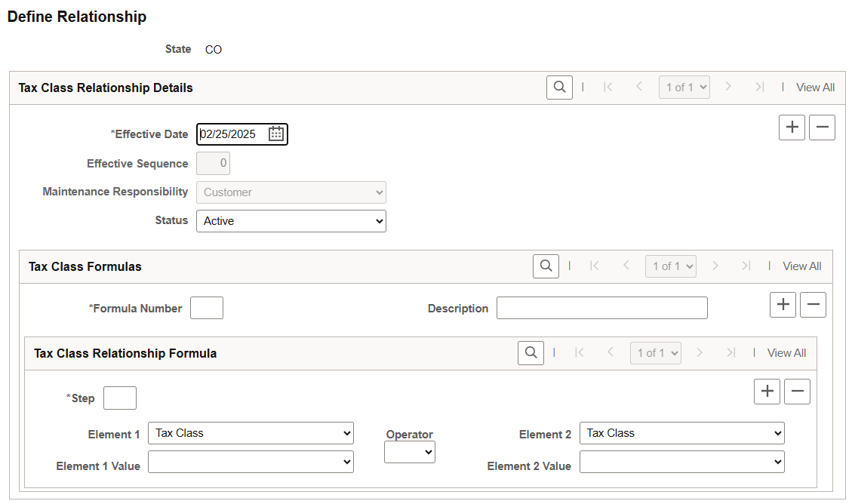Viewport: 852px width, 504px height.
Task: Go to first row in Relationship Formula
Action: point(580,352)
